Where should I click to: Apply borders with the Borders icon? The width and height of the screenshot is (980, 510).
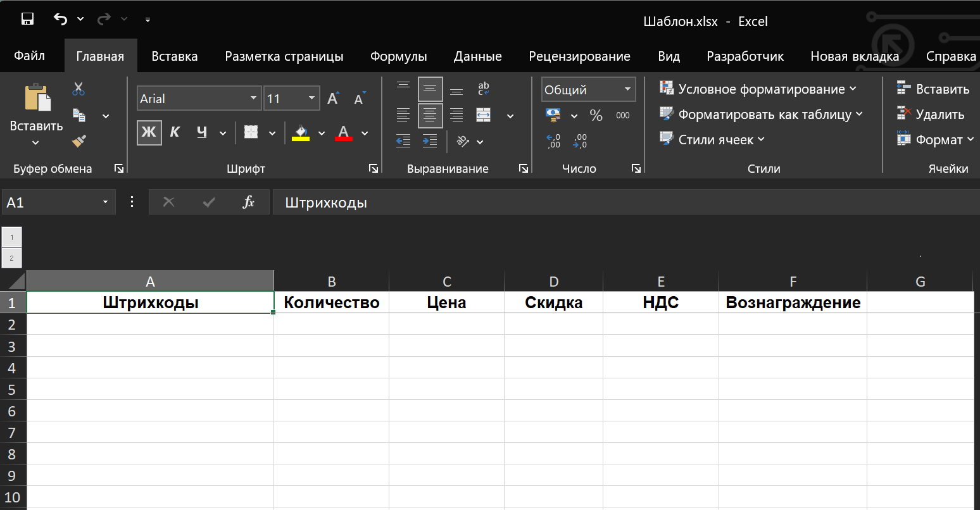(x=251, y=132)
